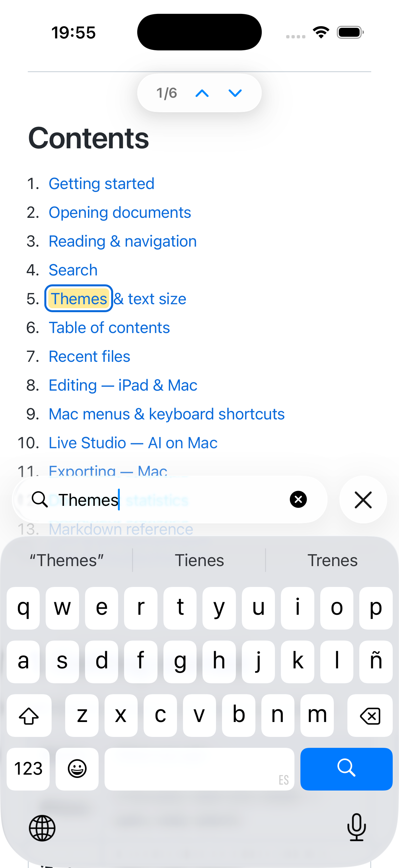Screen dimensions: 399x868
Task: Choose the "Tienes" autocomplete suggestion
Action: [199, 560]
